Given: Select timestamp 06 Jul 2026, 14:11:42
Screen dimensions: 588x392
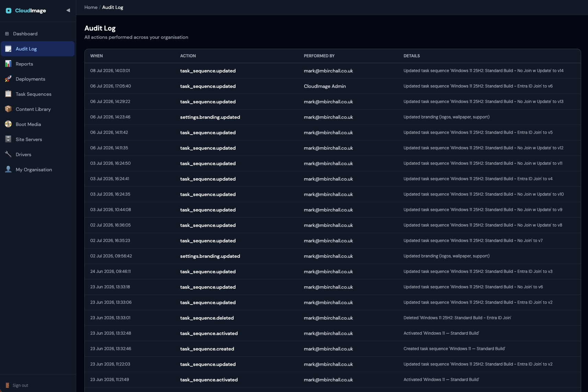Looking at the screenshot, I should pyautogui.click(x=109, y=132).
